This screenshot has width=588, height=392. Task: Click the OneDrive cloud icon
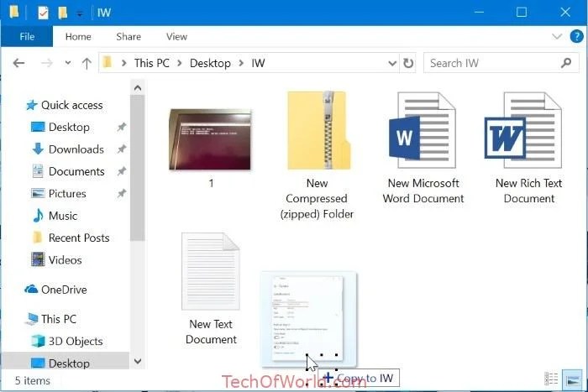point(31,289)
